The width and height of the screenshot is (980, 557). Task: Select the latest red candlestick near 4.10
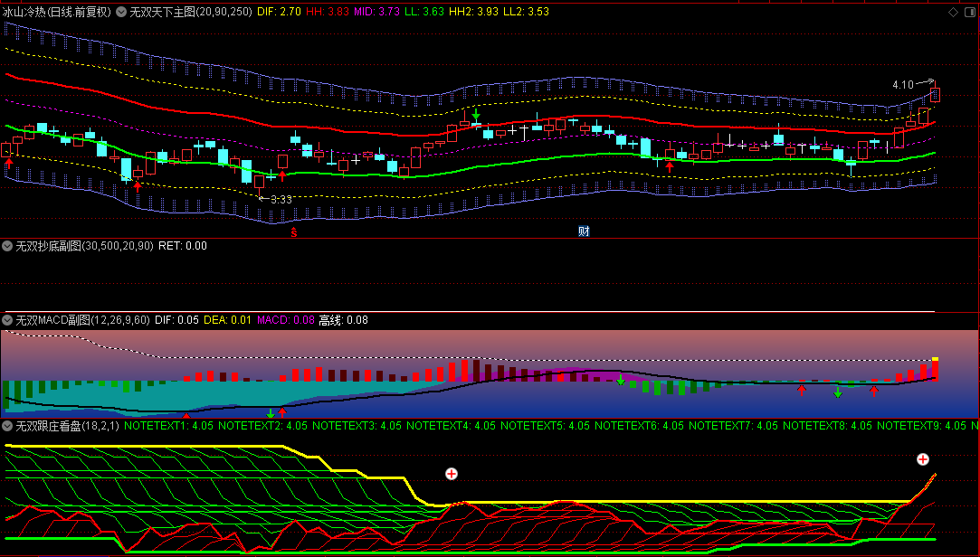[x=936, y=94]
